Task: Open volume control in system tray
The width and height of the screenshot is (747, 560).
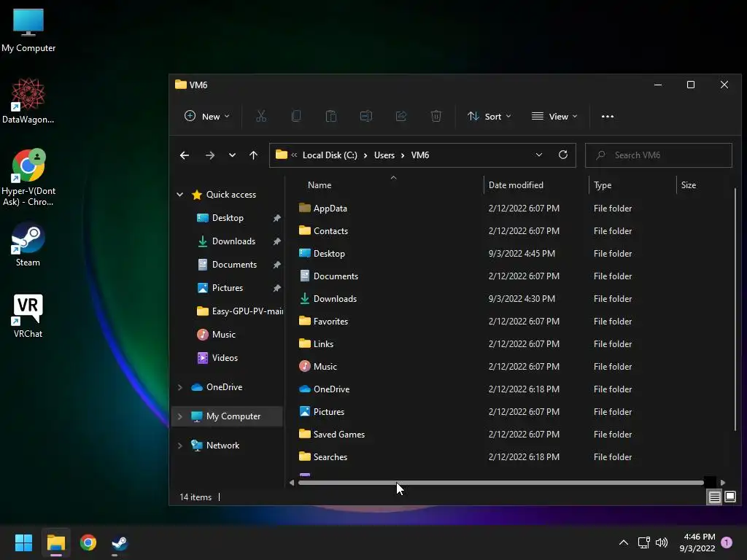Action: (661, 542)
